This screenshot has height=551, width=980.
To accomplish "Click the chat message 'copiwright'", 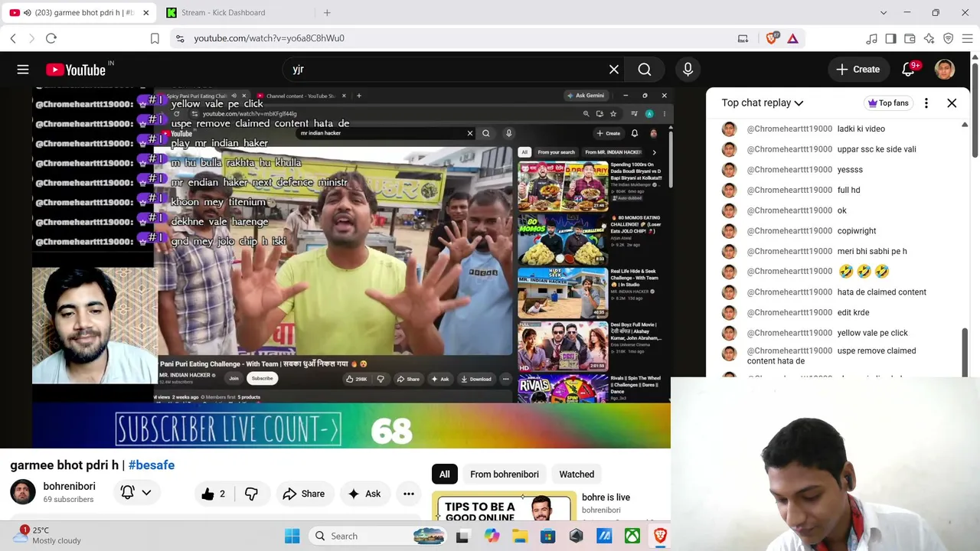I will (857, 230).
